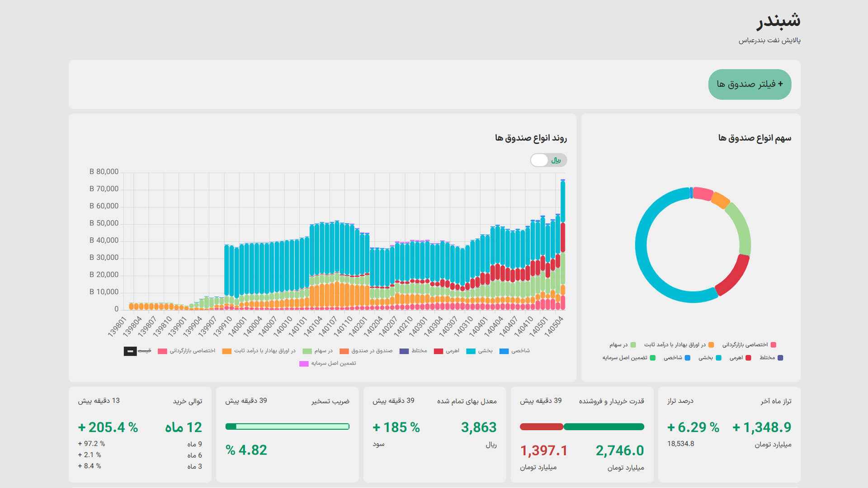This screenshot has width=868, height=488.
Task: Enable the struck-through قیمت legend entry
Action: (x=137, y=351)
